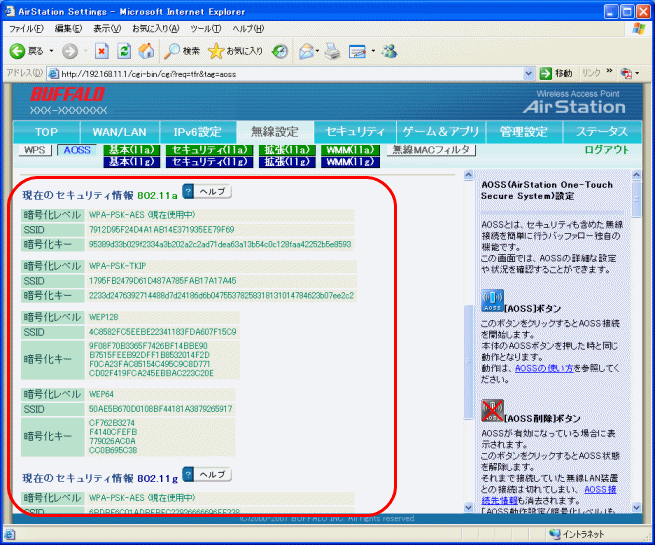Click the BUFFALO logo
The image size is (655, 545).
(67, 94)
